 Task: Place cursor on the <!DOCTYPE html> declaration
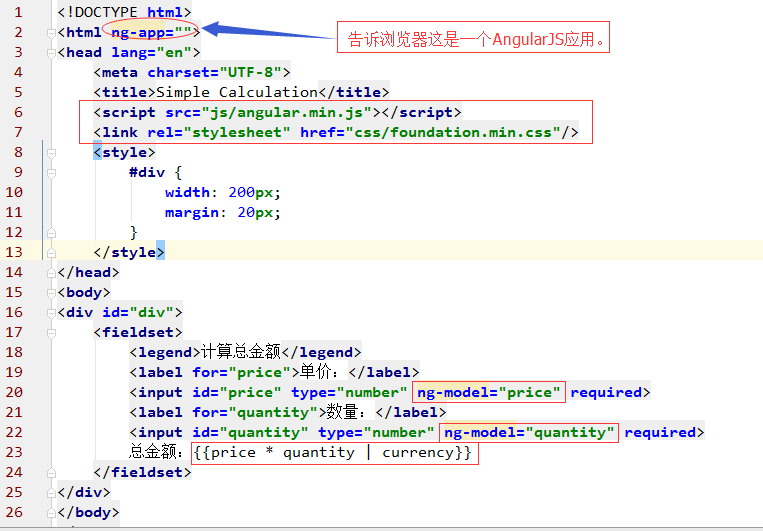click(125, 12)
